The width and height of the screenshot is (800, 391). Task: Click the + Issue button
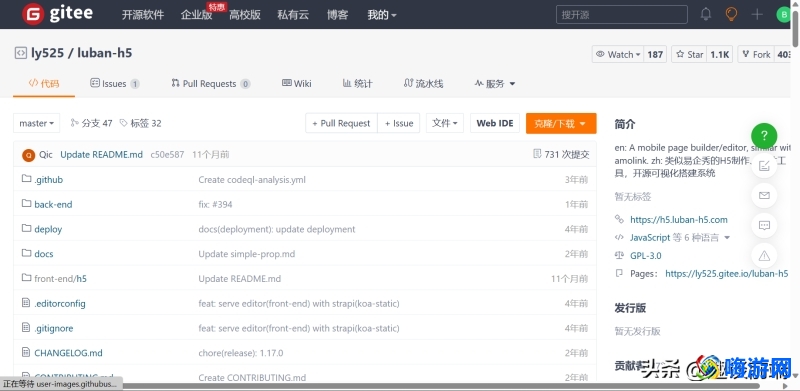tap(399, 123)
